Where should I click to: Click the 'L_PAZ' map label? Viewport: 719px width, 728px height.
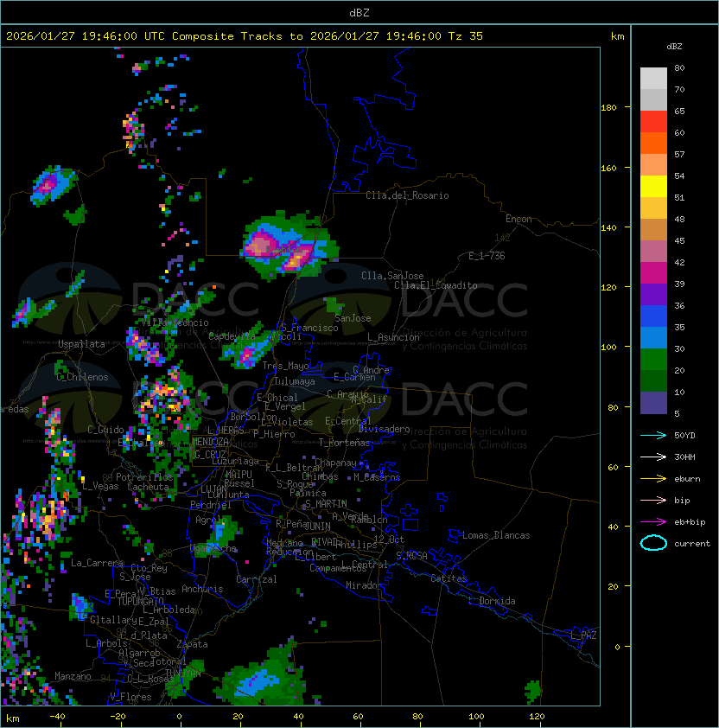pyautogui.click(x=583, y=635)
